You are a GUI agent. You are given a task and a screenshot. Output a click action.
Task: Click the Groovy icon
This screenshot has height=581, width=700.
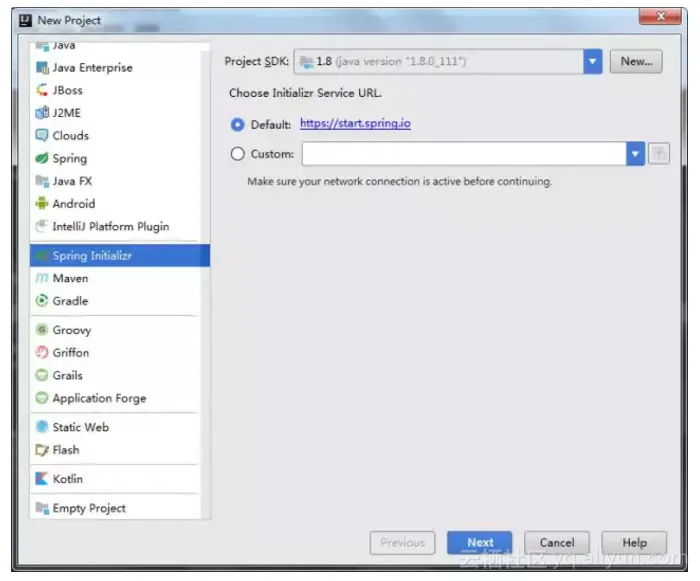(42, 330)
